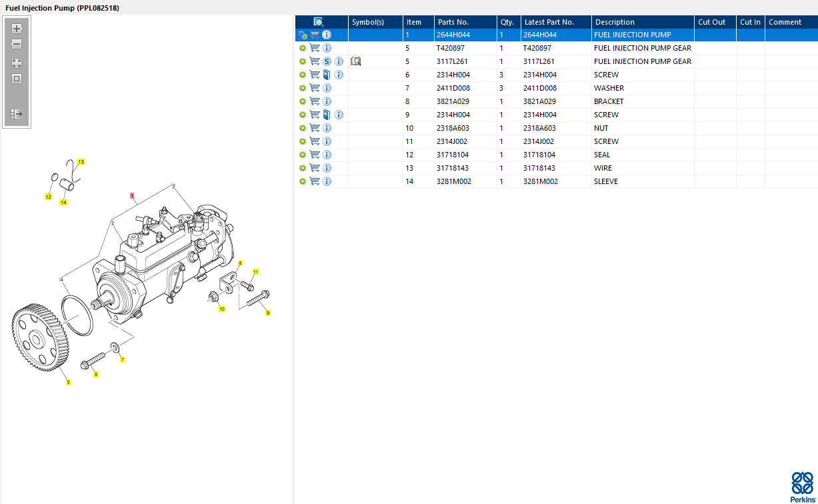Image resolution: width=818 pixels, height=504 pixels.
Task: Click callout 14 under the sleeve
Action: coord(63,202)
